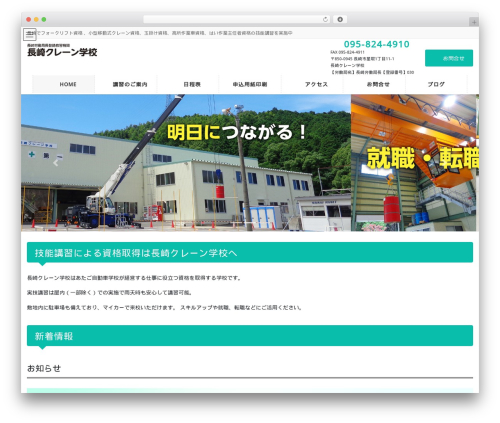Show previous slide with the left arrow
This screenshot has height=423, width=500.
(56, 163)
